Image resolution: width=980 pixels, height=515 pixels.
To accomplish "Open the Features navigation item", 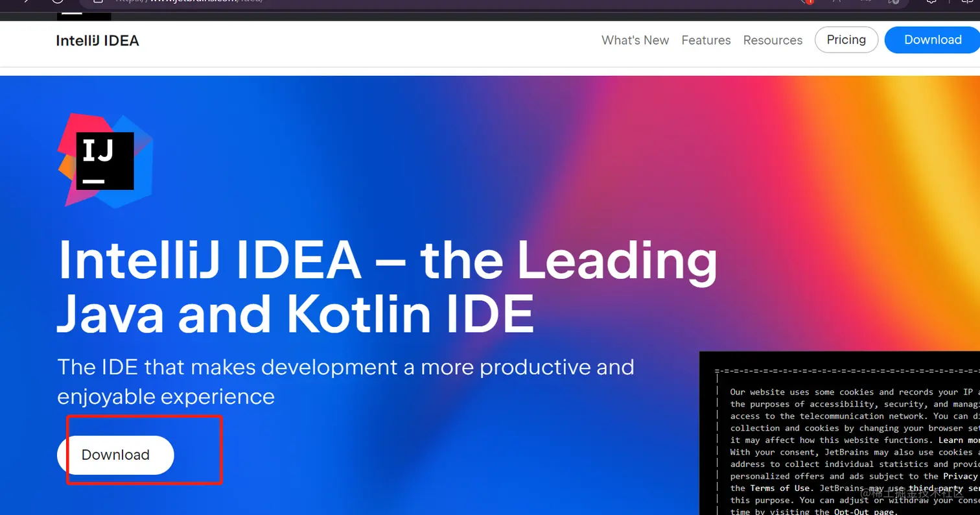I will [706, 40].
